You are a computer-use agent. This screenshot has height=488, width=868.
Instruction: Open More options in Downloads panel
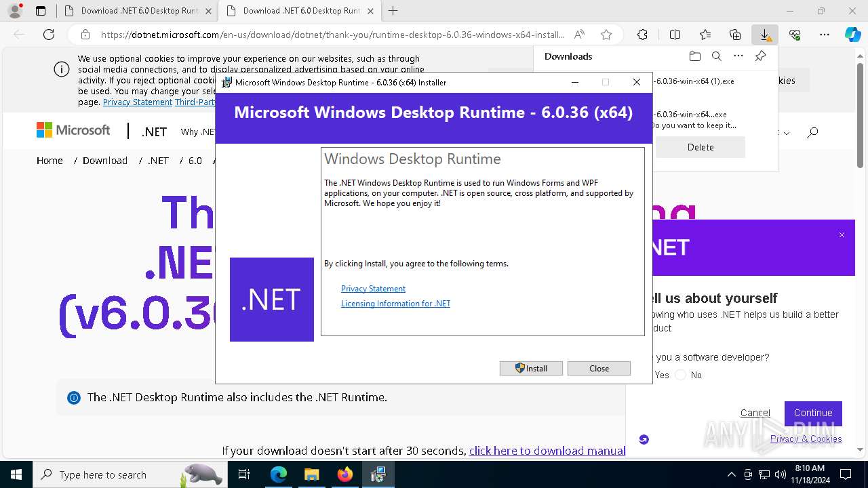click(x=738, y=56)
